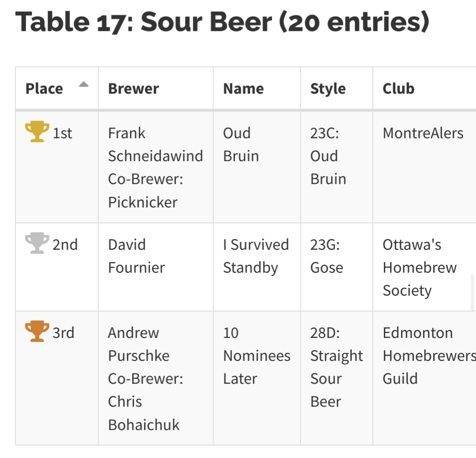
Task: Toggle sort arrow in Place column header
Action: point(84,85)
